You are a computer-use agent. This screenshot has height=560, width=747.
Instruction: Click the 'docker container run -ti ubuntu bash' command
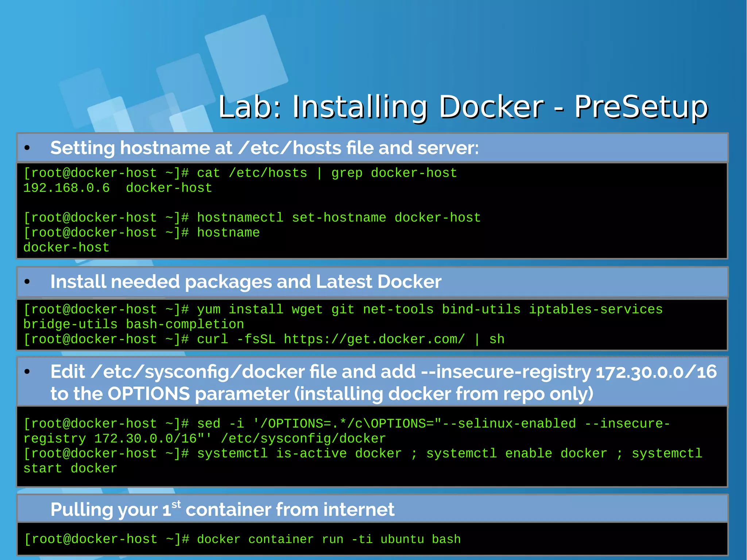pyautogui.click(x=329, y=539)
